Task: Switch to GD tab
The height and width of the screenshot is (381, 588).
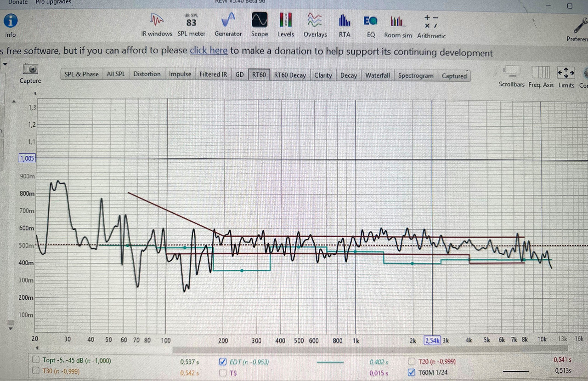Action: click(x=240, y=74)
